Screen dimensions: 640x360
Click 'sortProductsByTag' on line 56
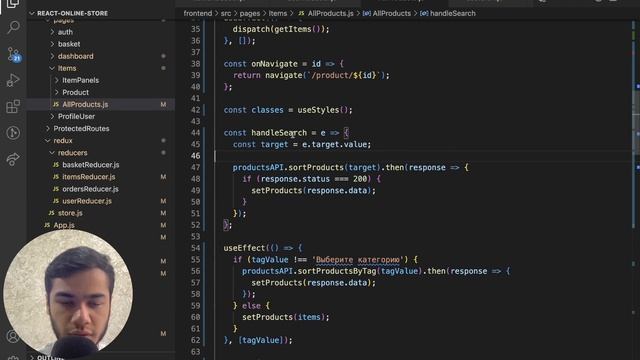coord(337,271)
